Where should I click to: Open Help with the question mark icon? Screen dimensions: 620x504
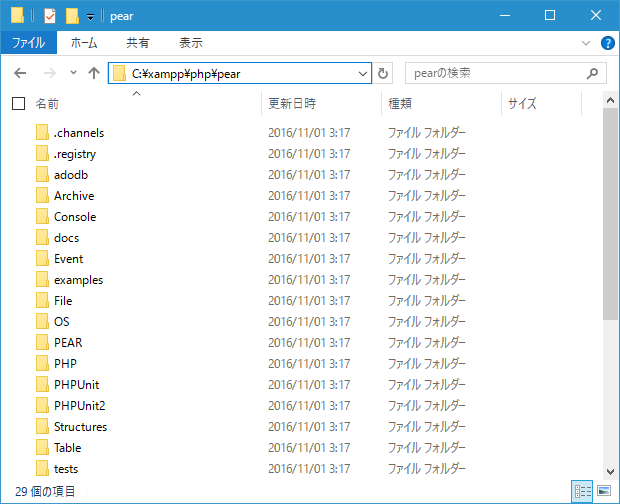pyautogui.click(x=607, y=43)
